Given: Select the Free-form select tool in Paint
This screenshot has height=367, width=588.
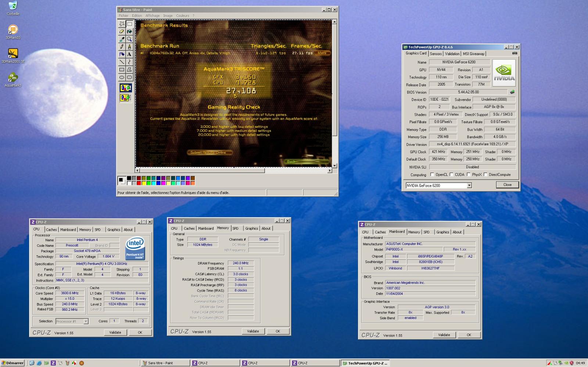Looking at the screenshot, I should click(122, 24).
